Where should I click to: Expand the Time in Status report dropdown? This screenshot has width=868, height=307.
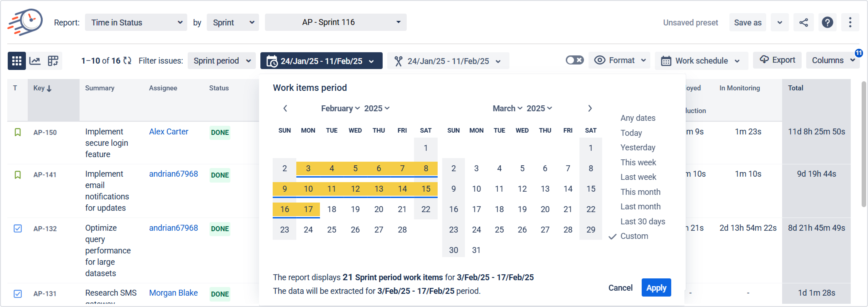point(136,22)
